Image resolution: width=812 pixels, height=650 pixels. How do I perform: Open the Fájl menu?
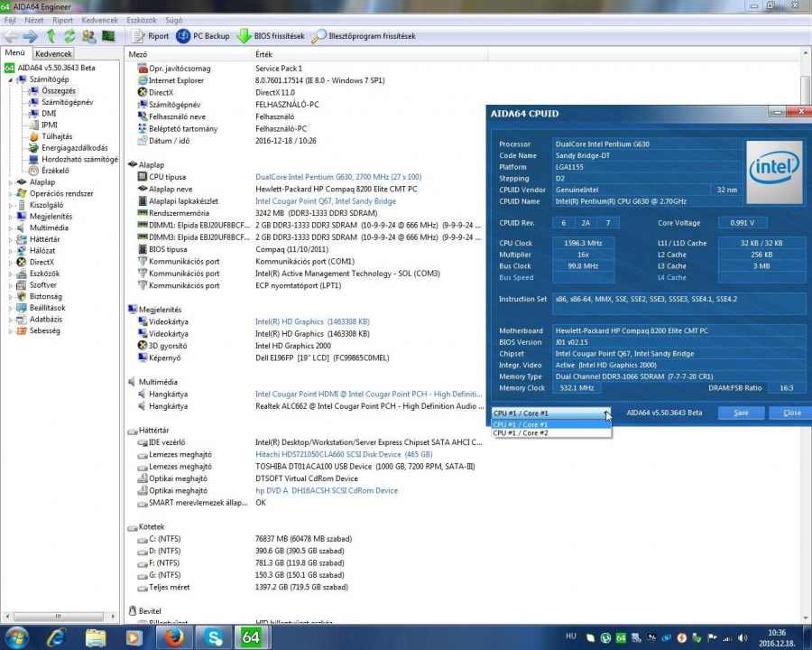pos(10,20)
